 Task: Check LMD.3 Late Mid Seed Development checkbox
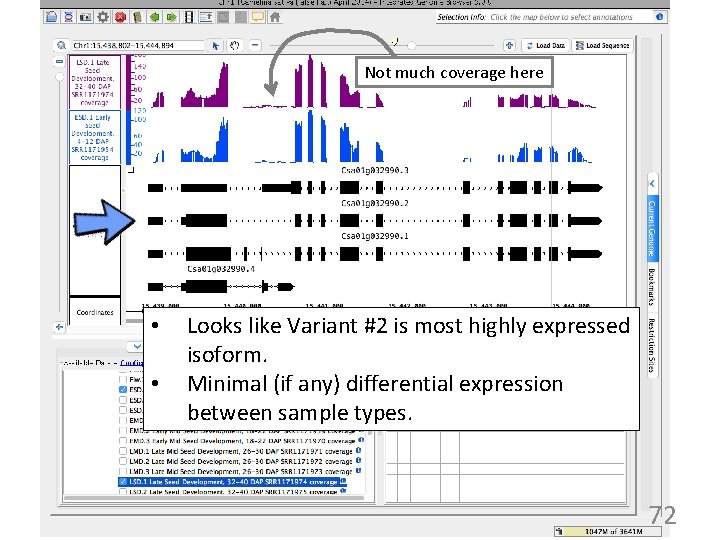coord(123,471)
